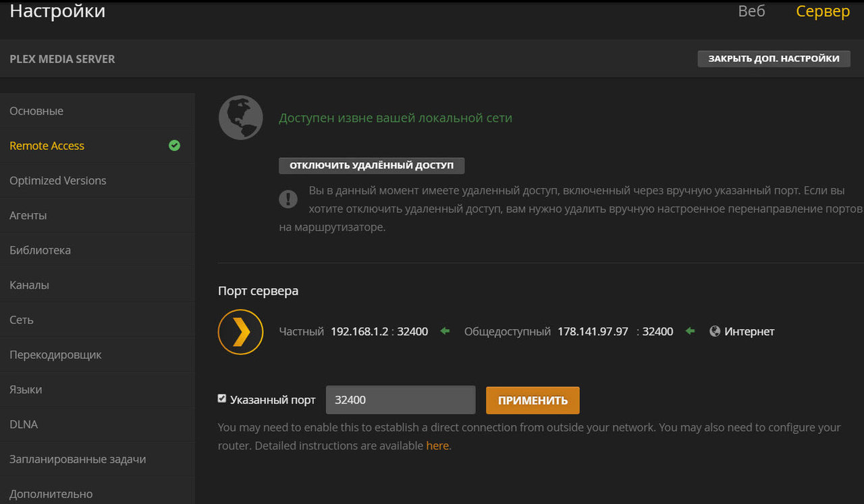Click the port number input field
This screenshot has width=864, height=504.
(400, 400)
